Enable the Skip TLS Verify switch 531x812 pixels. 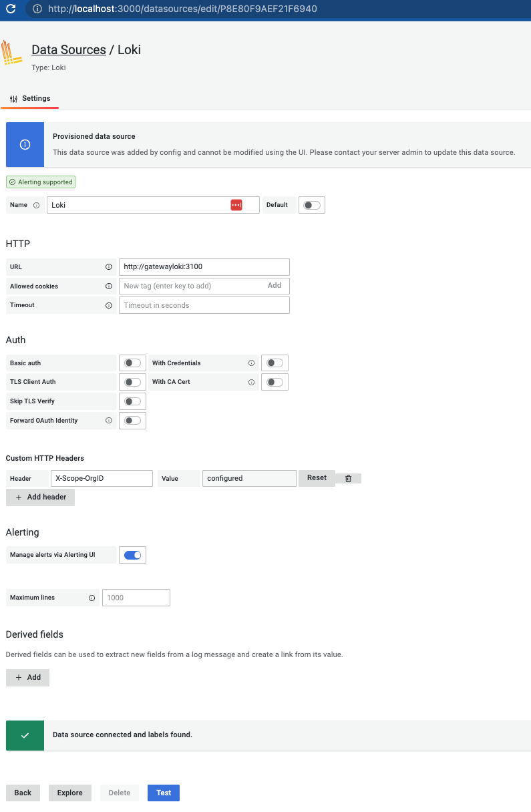pyautogui.click(x=132, y=401)
